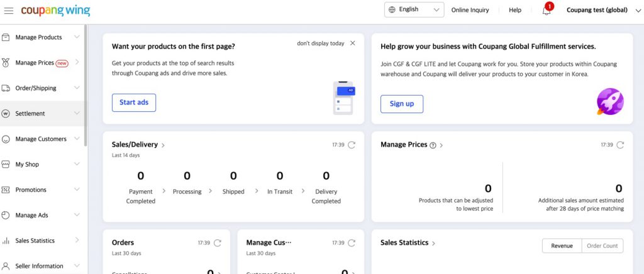Refresh the Orders card
This screenshot has width=644, height=274.
point(217,243)
